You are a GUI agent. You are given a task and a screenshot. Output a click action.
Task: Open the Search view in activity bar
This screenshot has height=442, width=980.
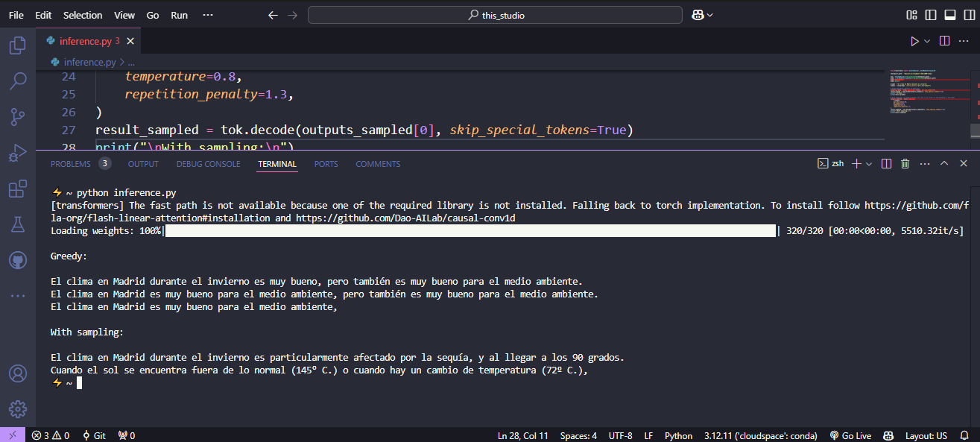18,81
